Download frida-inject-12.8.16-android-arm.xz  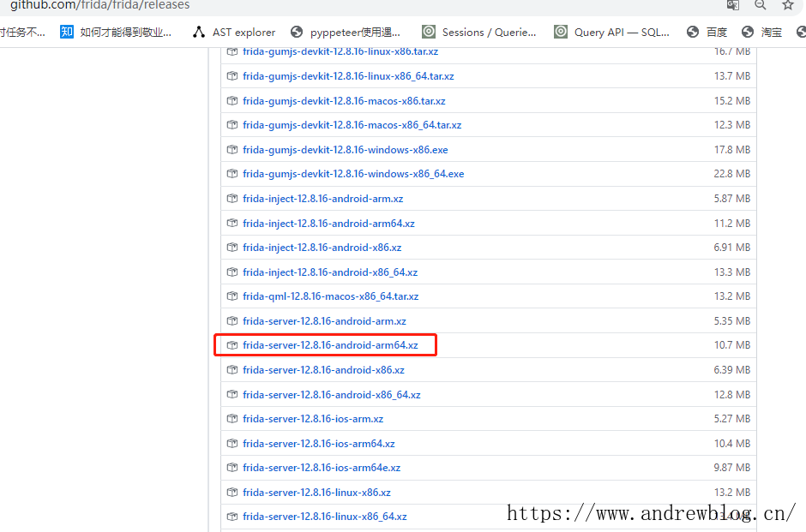pyautogui.click(x=322, y=198)
